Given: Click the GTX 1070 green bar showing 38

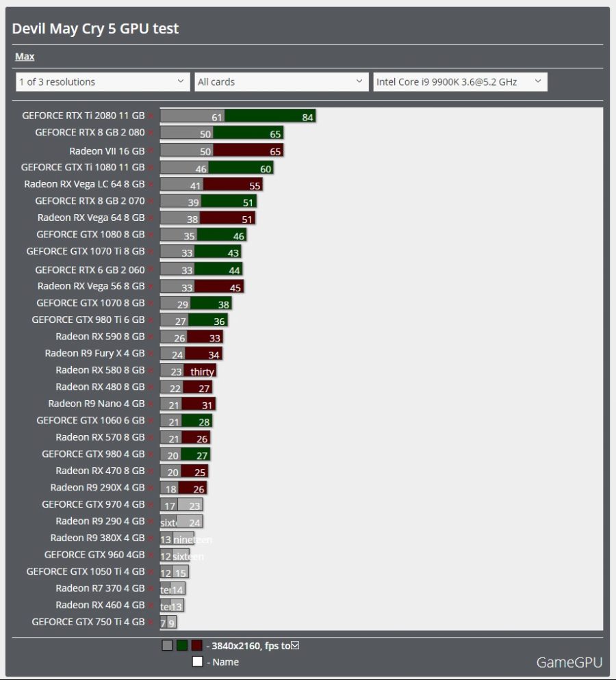Looking at the screenshot, I should coord(211,303).
